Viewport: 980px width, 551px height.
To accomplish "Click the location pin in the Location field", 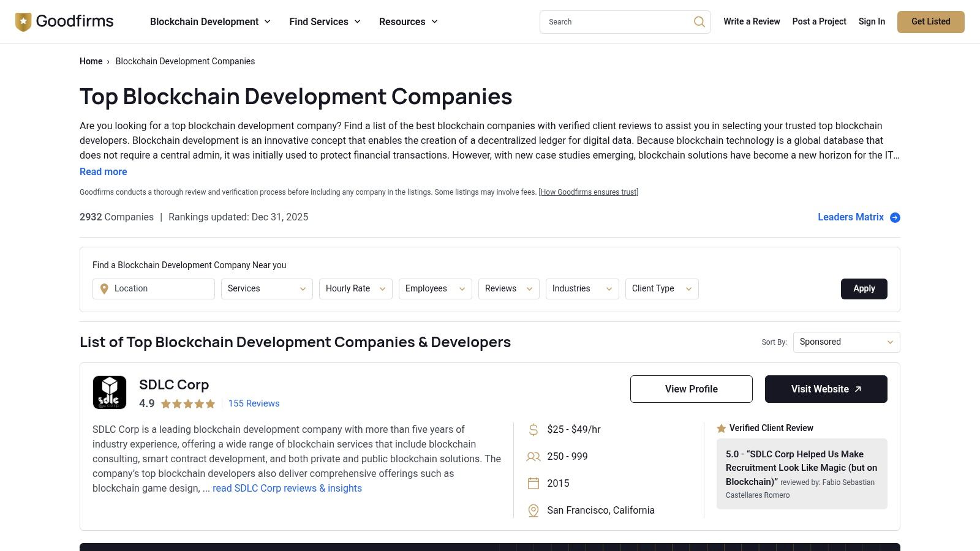I will pyautogui.click(x=104, y=289).
